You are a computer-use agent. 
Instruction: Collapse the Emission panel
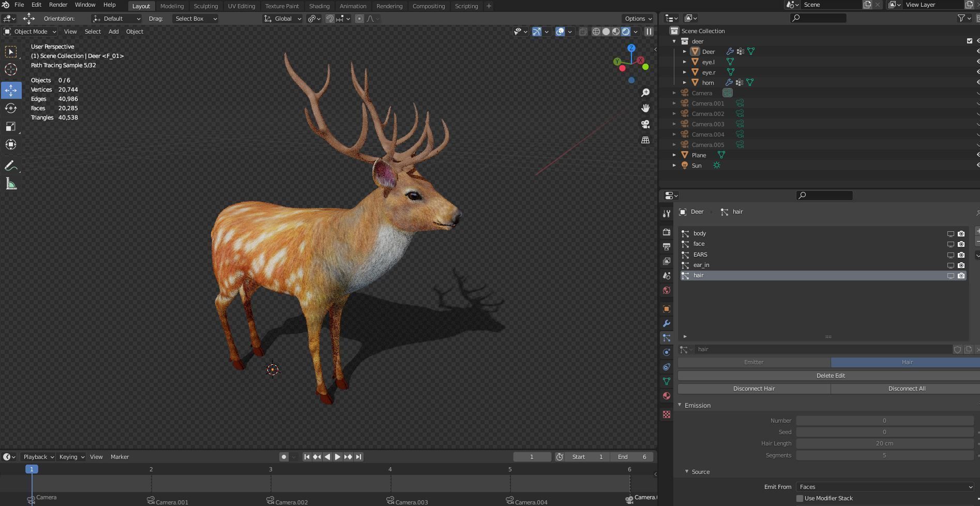[680, 405]
